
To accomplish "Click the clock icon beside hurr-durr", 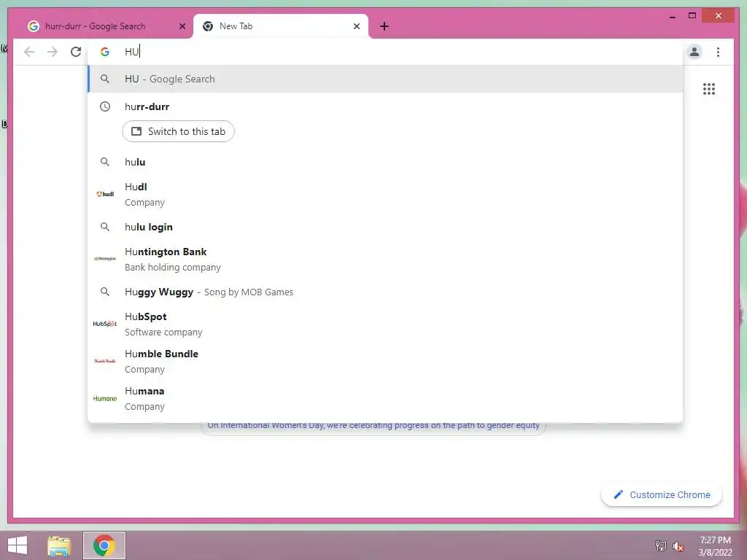I will coord(105,106).
